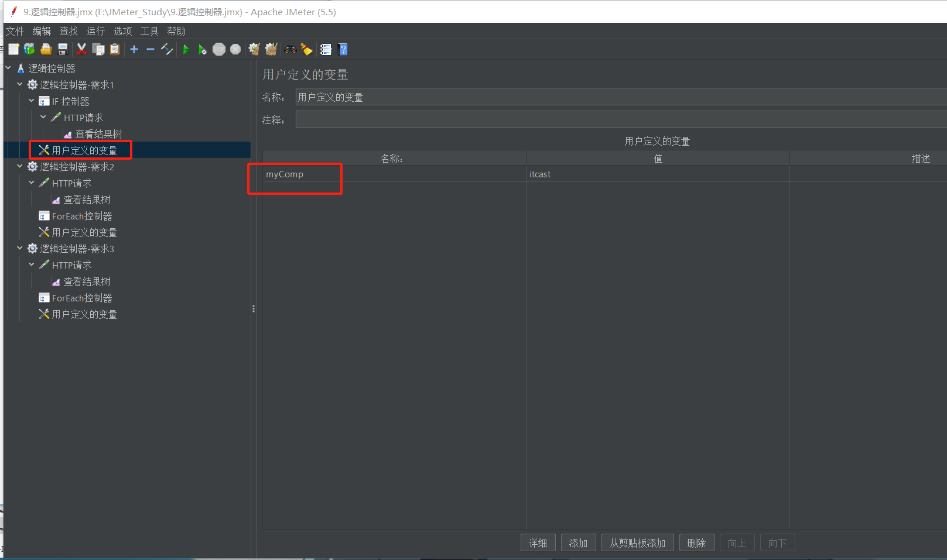947x560 pixels.
Task: Collapse the root 逻辑控制器 test plan node
Action: pos(8,68)
